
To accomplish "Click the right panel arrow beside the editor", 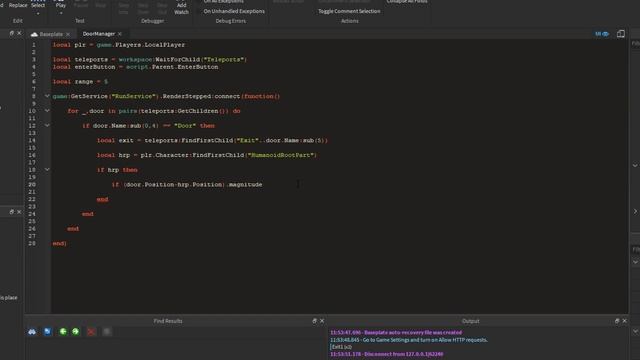I will point(636,211).
